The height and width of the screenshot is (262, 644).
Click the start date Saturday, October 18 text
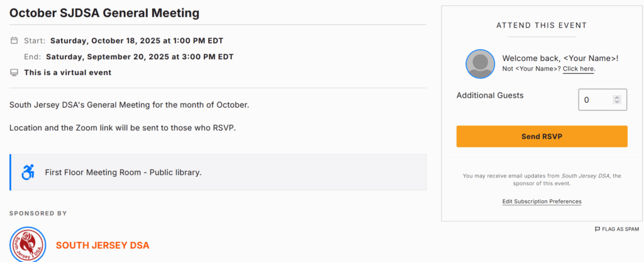pos(136,40)
